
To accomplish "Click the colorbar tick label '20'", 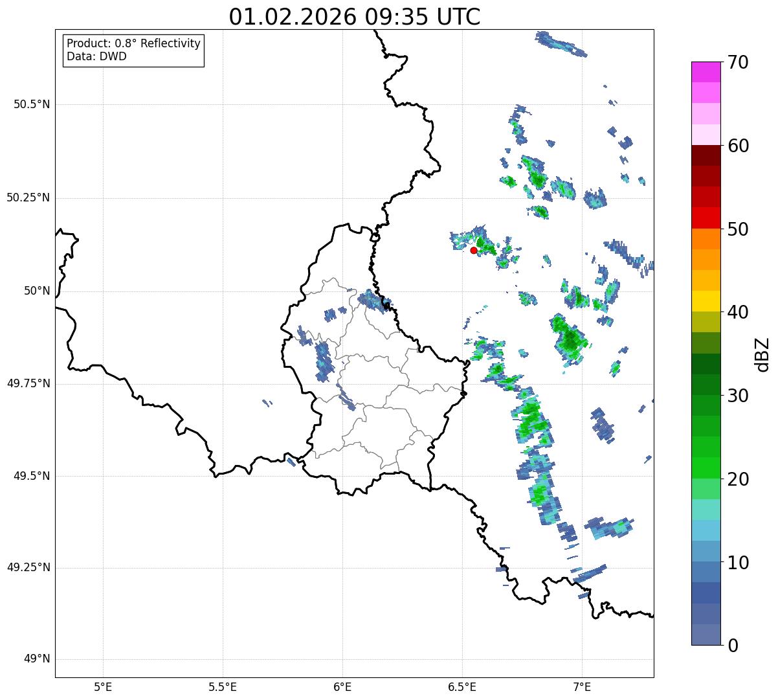I will [737, 479].
